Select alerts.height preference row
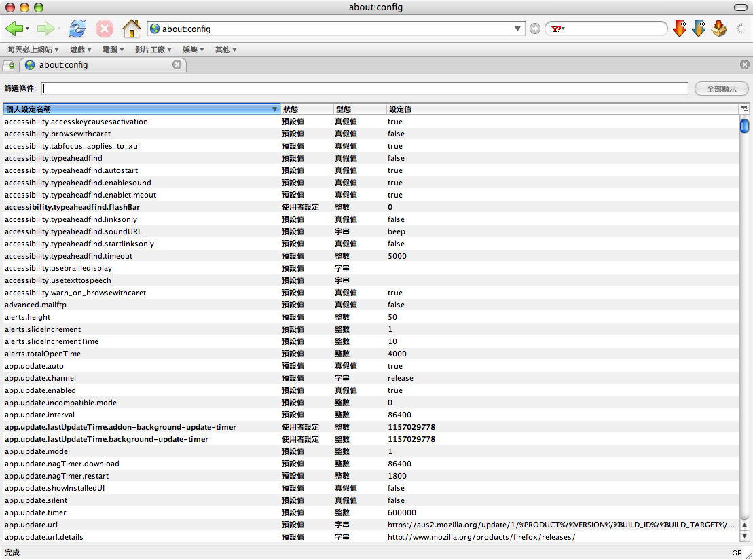This screenshot has height=560, width=753. [371, 317]
